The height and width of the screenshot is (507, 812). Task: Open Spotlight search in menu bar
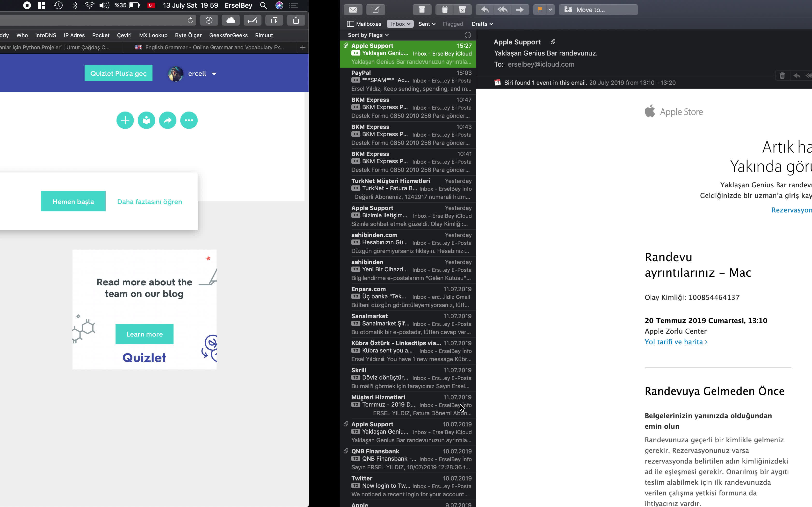[263, 5]
